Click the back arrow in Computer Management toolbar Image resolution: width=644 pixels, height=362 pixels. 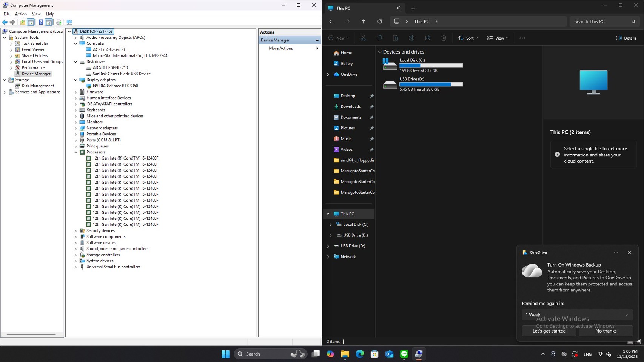(x=5, y=22)
